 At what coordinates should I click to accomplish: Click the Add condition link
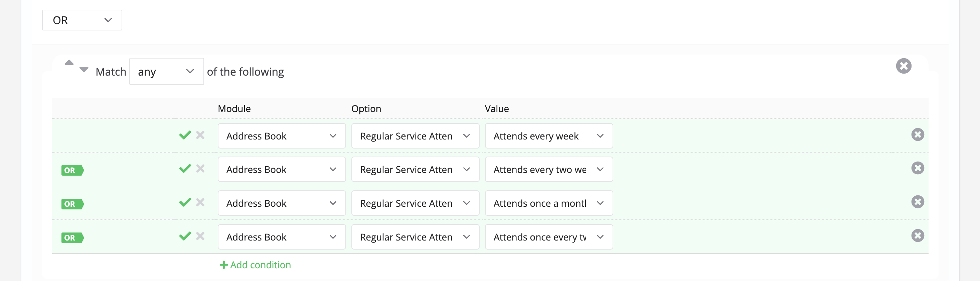(x=260, y=265)
